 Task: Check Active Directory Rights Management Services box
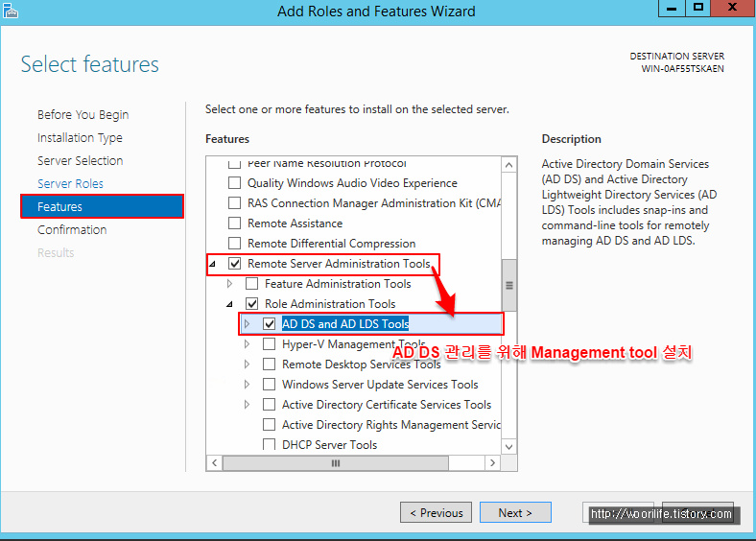tap(269, 425)
